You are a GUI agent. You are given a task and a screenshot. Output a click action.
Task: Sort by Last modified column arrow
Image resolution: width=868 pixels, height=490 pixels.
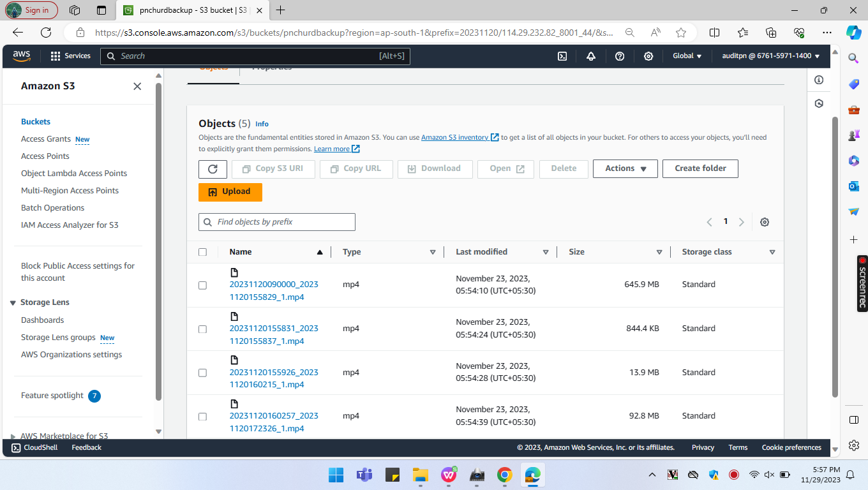pos(546,252)
